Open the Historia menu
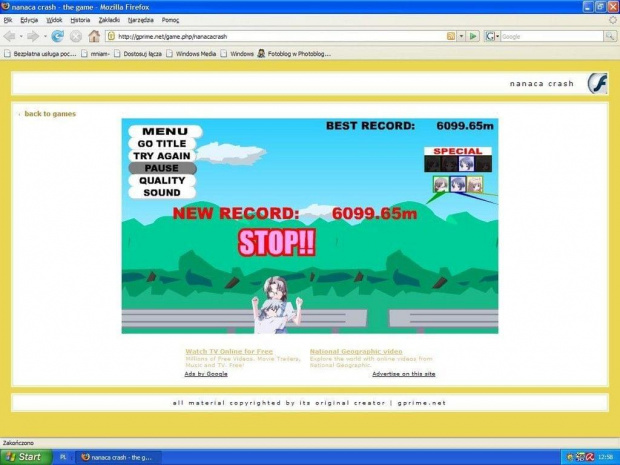This screenshot has height=465, width=620. pyautogui.click(x=80, y=20)
